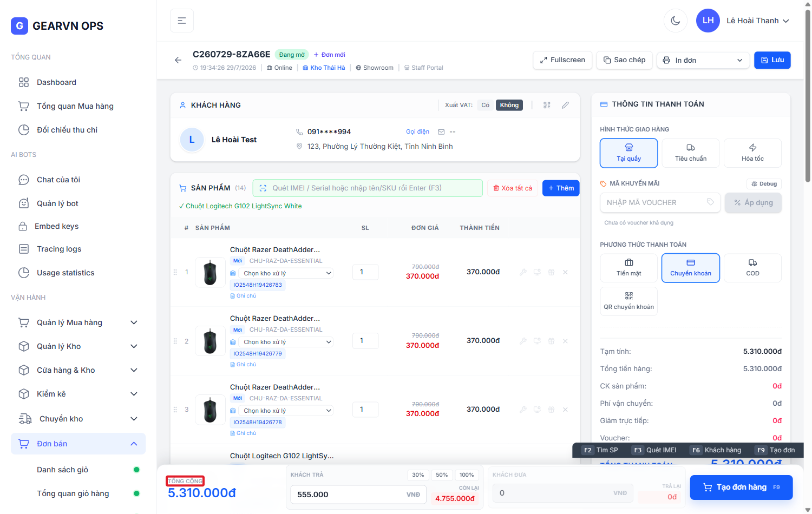This screenshot has width=812, height=514.
Task: Open the In đơn dropdown
Action: click(x=703, y=60)
